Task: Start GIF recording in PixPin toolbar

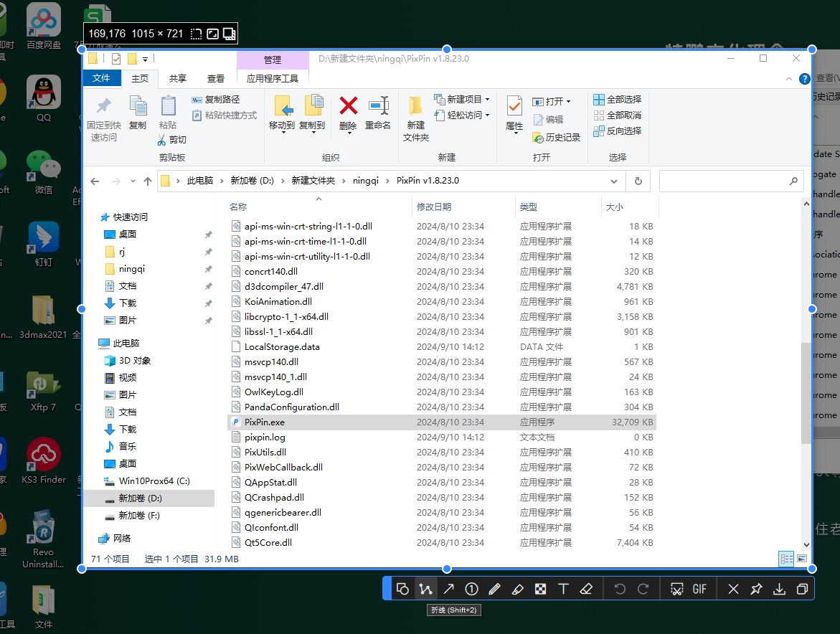Action: coord(699,589)
